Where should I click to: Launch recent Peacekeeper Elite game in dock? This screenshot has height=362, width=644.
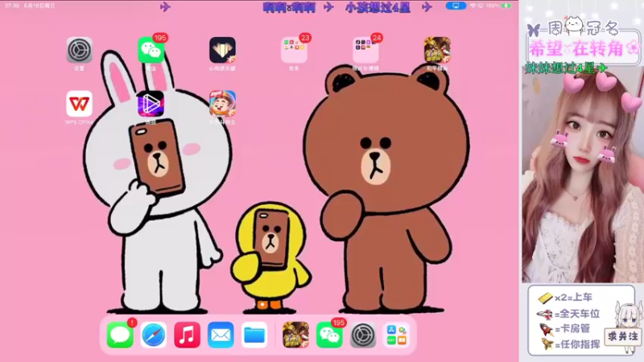click(x=295, y=335)
